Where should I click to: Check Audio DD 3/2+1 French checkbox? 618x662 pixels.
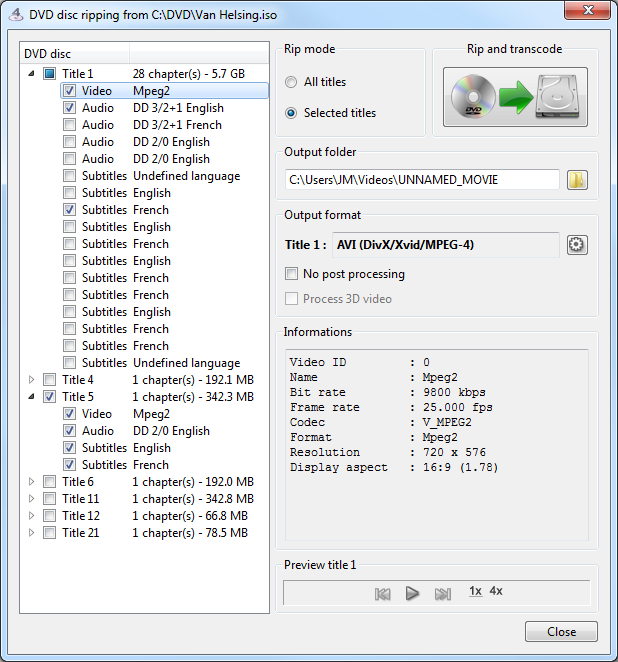point(69,125)
